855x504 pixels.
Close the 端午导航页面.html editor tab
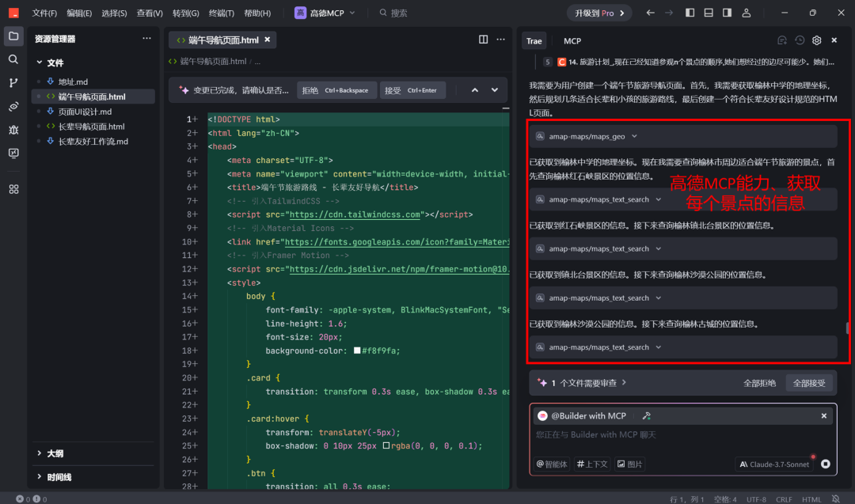point(268,40)
